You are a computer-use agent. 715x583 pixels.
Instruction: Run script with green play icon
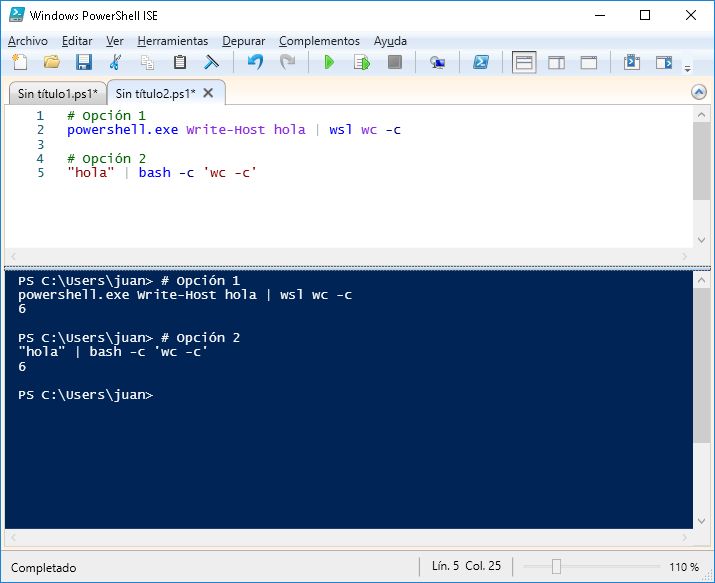tap(329, 62)
